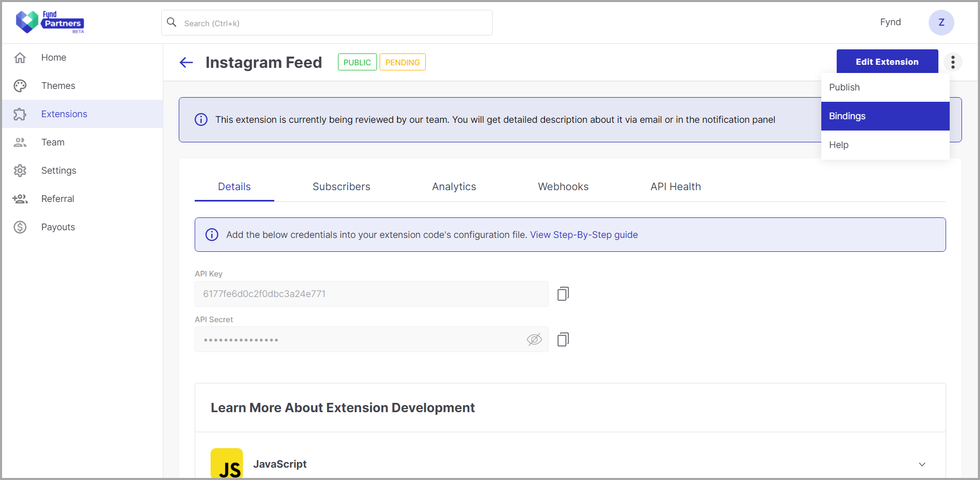This screenshot has width=980, height=480.
Task: Click the Payouts dollar icon
Action: pos(20,227)
